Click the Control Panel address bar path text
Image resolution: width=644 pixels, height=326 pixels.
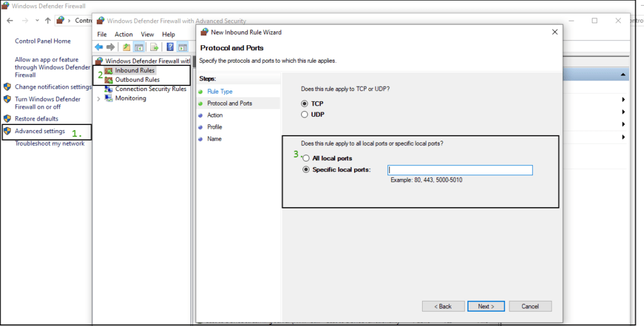(84, 20)
